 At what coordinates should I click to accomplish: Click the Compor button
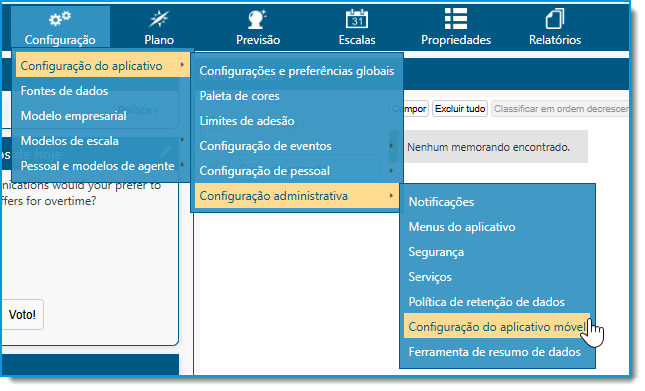[x=410, y=109]
